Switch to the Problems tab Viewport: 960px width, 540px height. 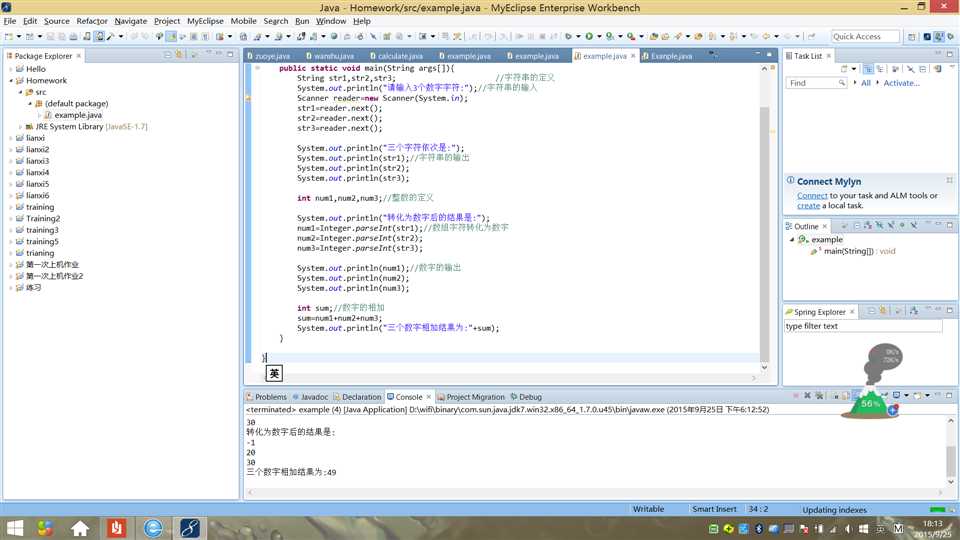click(x=266, y=397)
